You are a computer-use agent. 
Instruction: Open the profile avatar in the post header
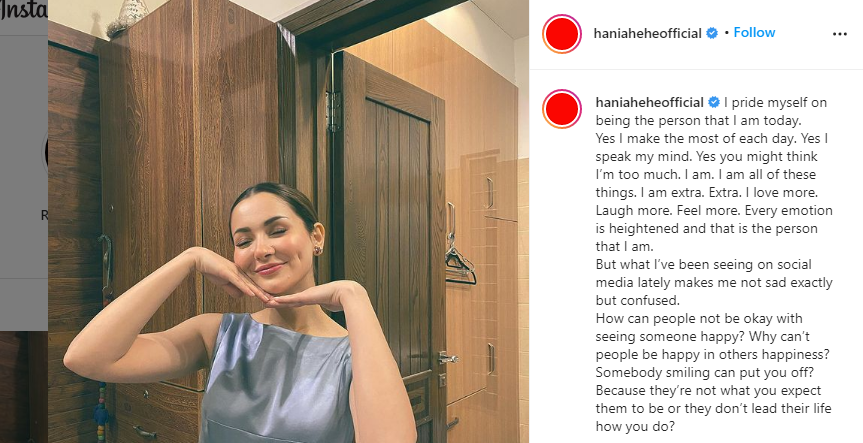562,34
